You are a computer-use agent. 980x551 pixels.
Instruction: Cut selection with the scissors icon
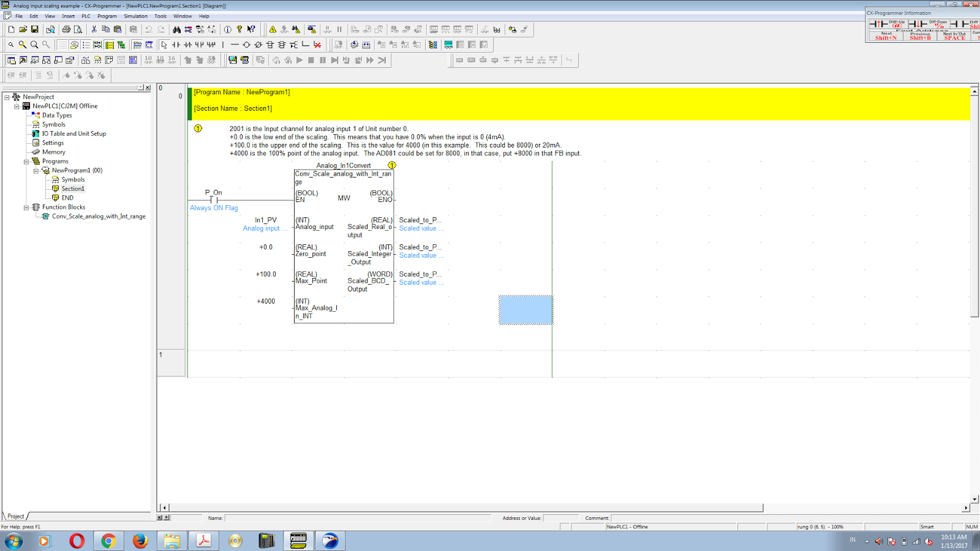(94, 29)
